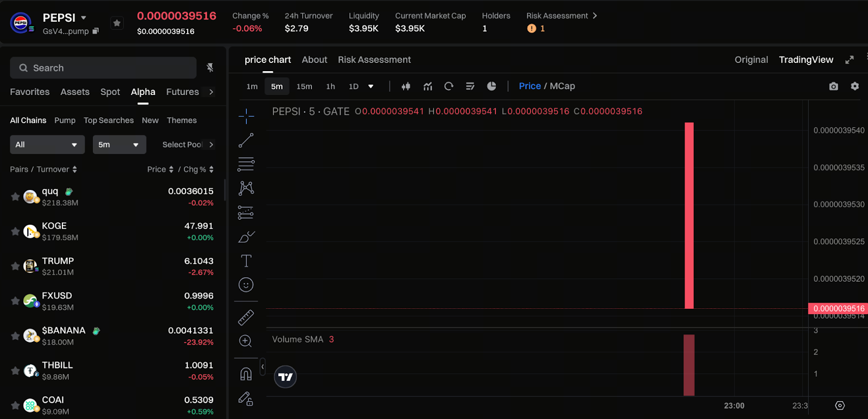
Task: Open the candlestick chart type selector
Action: click(x=406, y=86)
